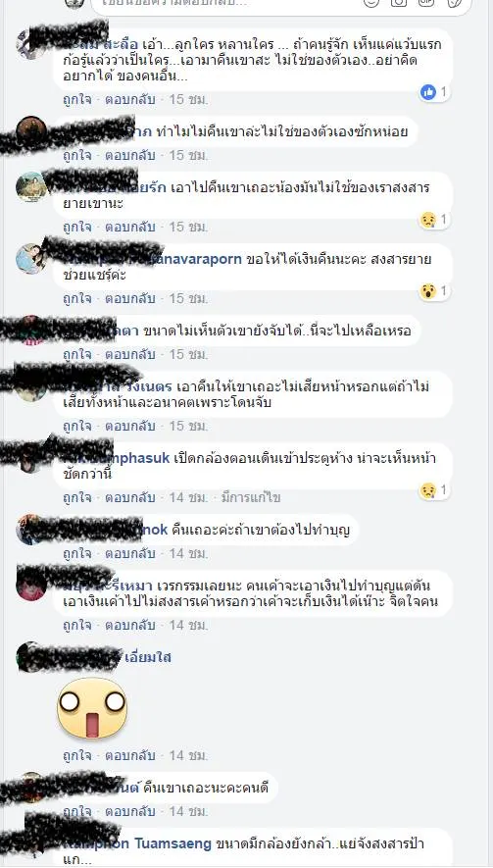Open the large shocked-face sticker in the เอี่ยมใส comment

pyautogui.click(x=92, y=708)
